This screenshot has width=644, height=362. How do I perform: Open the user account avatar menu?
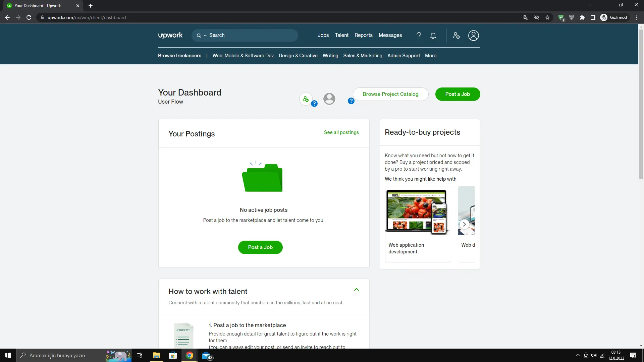click(x=473, y=36)
